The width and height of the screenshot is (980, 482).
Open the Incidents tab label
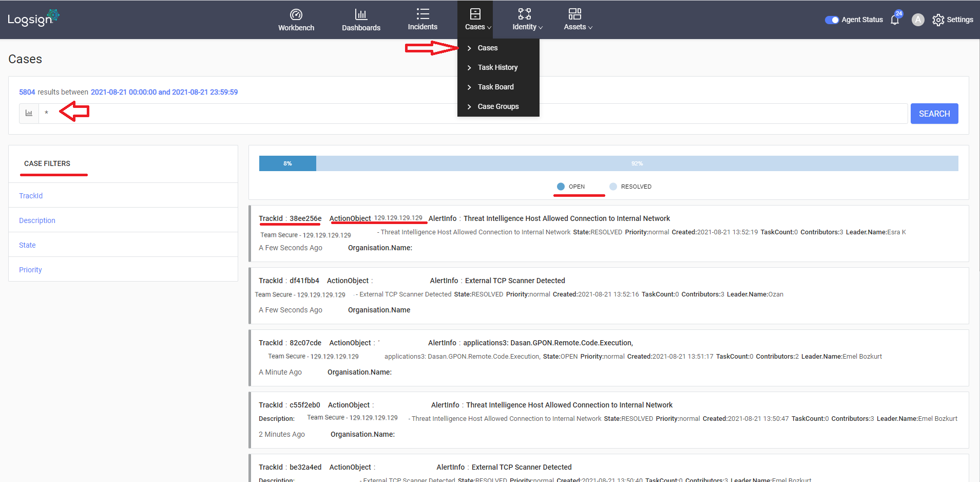[422, 27]
